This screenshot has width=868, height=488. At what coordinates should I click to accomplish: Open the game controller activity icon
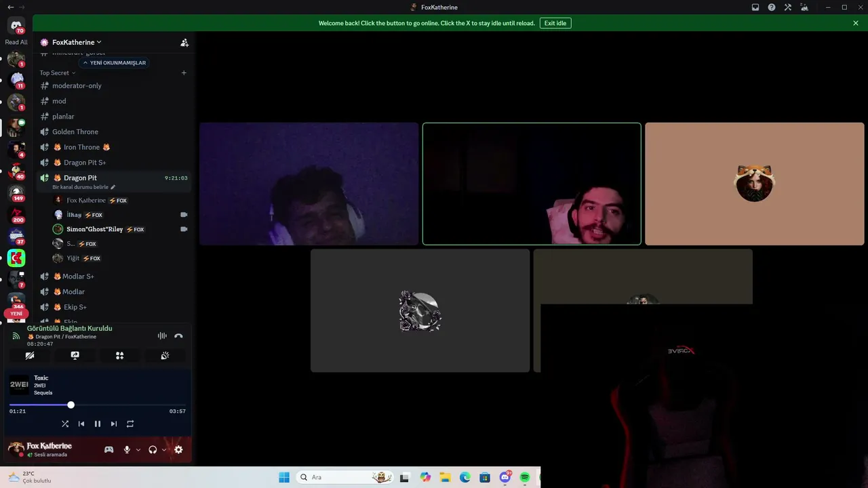(108, 449)
